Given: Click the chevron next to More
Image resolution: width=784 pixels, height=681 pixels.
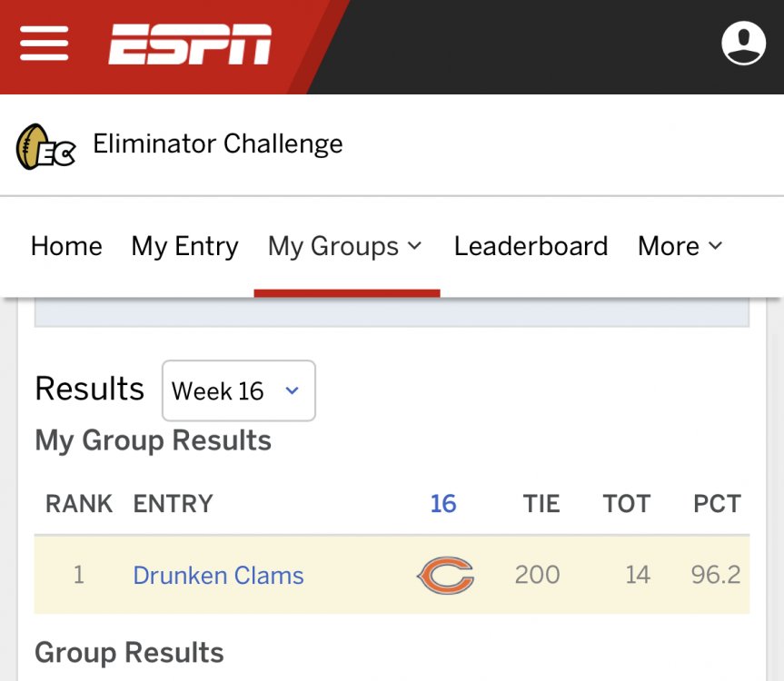Looking at the screenshot, I should pos(715,246).
